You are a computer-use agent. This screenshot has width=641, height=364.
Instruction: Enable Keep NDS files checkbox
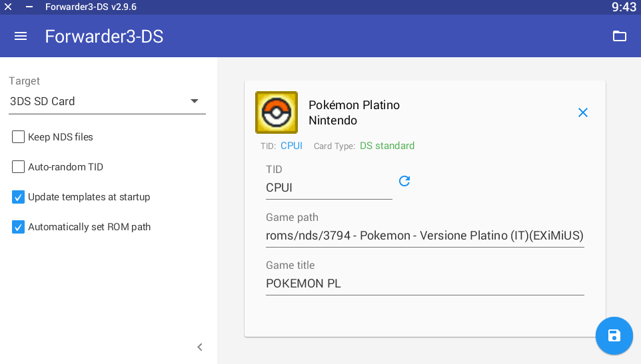coord(18,136)
